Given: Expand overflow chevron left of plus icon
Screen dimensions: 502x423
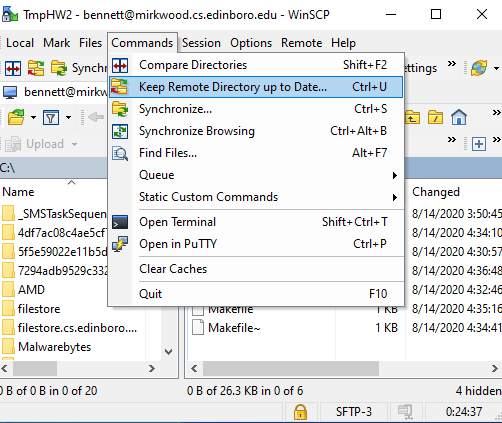Looking at the screenshot, I should [x=452, y=139].
